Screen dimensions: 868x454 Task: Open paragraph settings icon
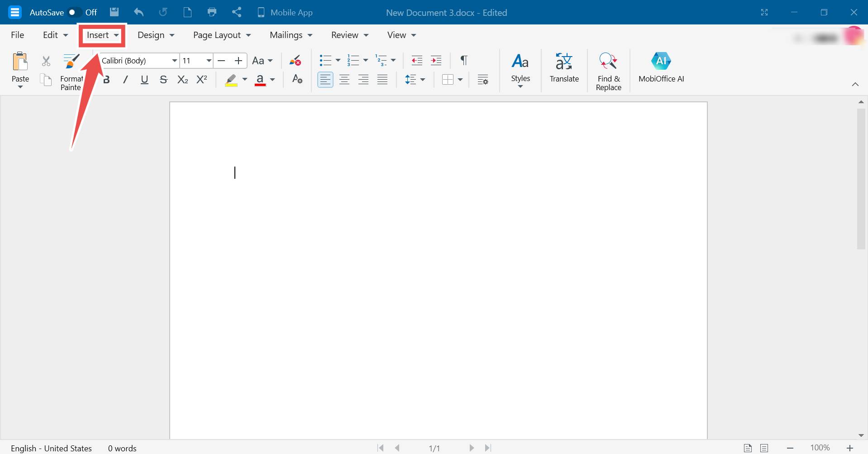pos(483,80)
